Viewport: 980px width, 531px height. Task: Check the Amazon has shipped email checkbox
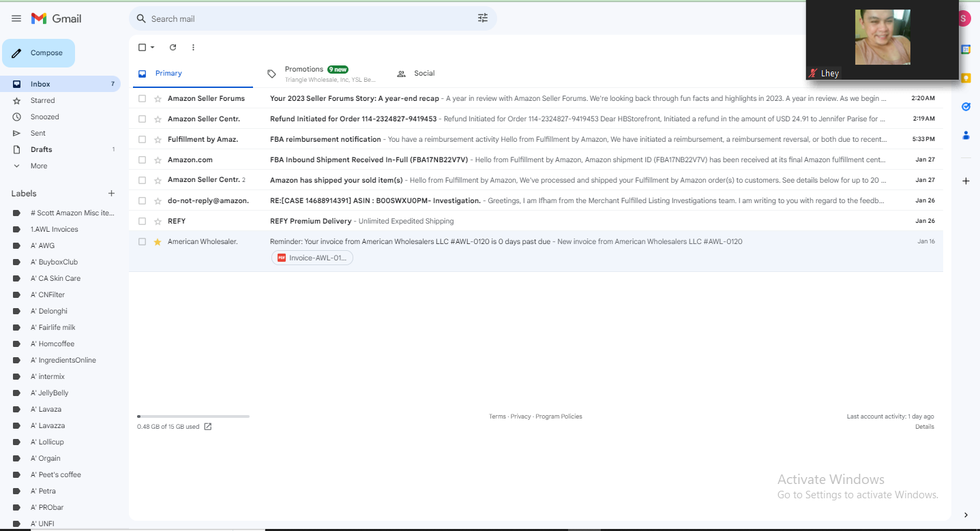point(142,180)
